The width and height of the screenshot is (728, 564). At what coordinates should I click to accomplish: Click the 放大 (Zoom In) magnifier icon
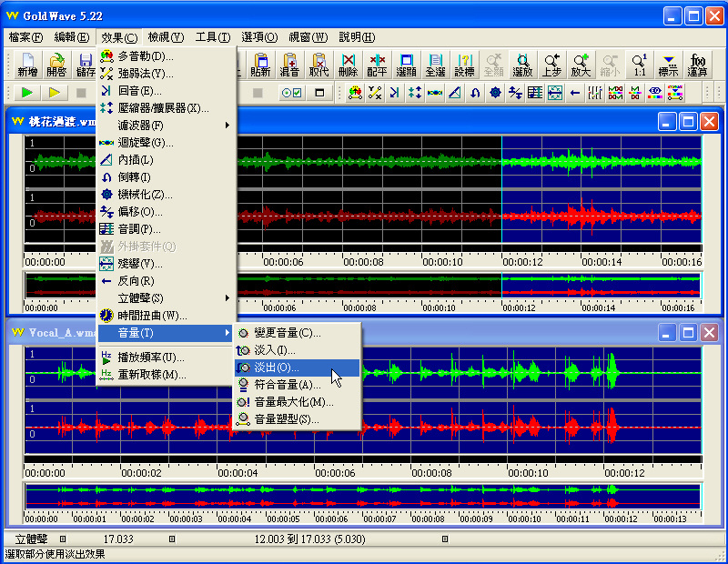[x=581, y=64]
